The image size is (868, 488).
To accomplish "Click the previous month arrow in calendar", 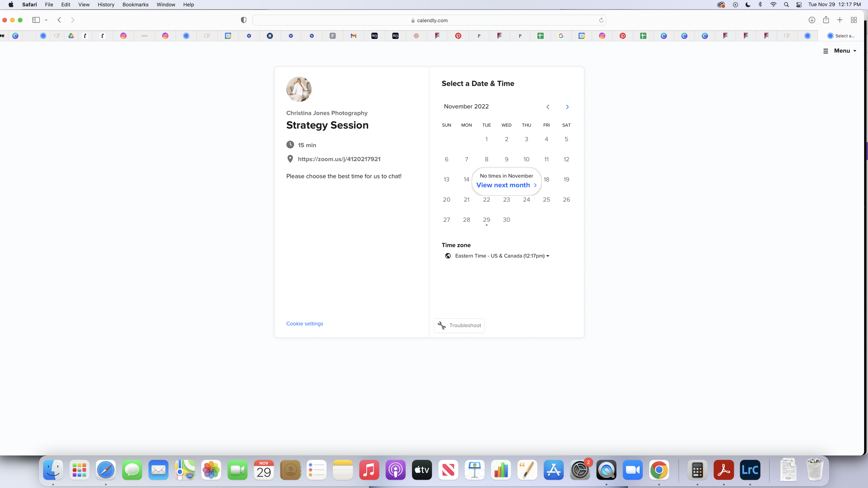I will pyautogui.click(x=548, y=107).
